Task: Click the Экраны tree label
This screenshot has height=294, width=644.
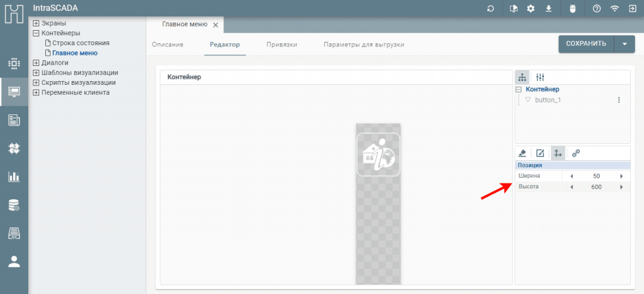Action: pos(54,23)
